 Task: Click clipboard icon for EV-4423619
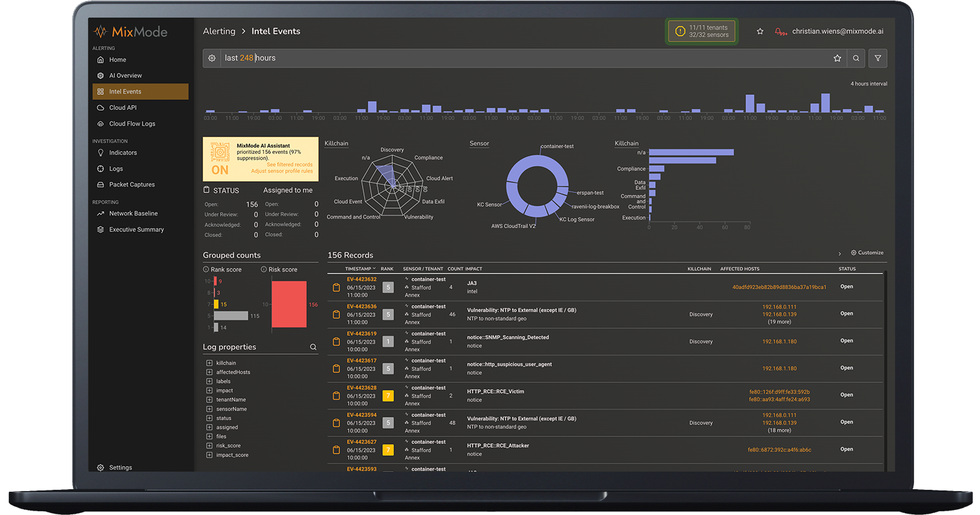[336, 341]
